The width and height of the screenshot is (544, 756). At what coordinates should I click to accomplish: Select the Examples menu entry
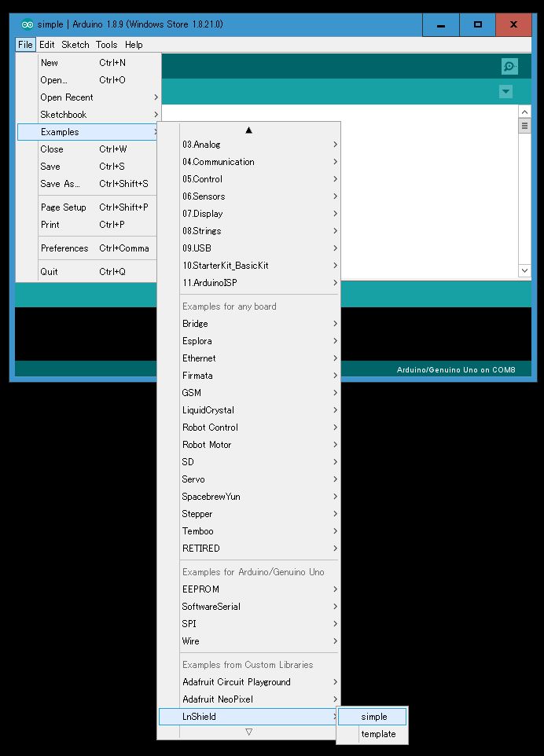click(x=88, y=132)
